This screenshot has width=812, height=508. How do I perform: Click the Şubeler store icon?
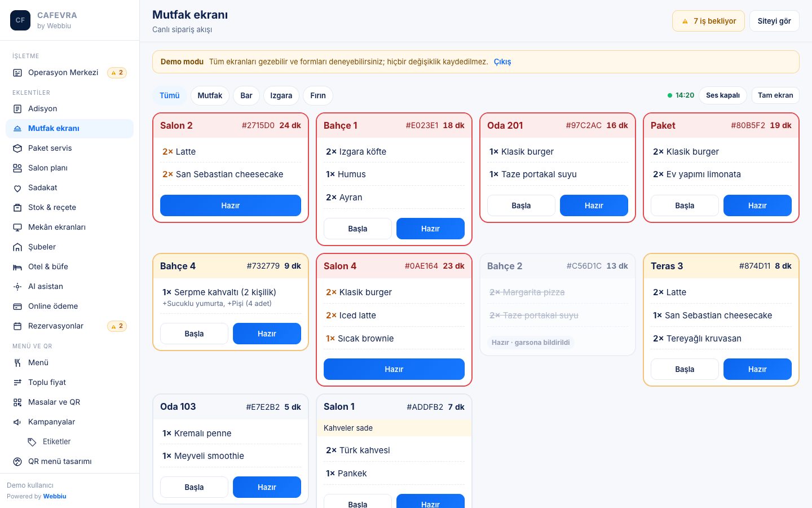(x=17, y=247)
